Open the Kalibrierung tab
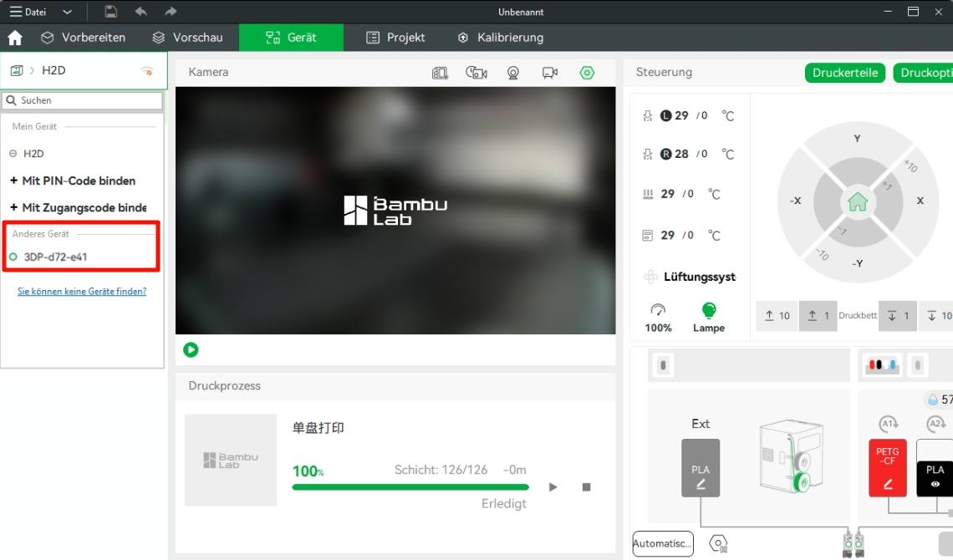The width and height of the screenshot is (953, 560). tap(500, 38)
